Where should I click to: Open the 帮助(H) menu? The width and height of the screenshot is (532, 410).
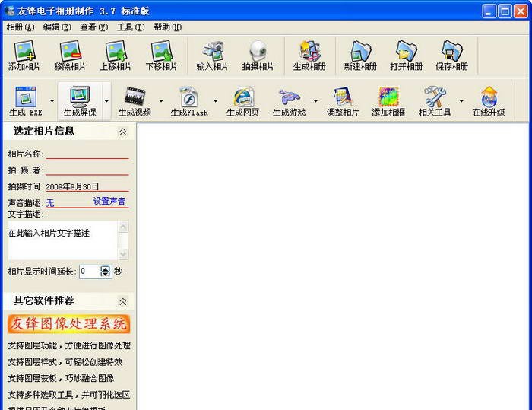(x=167, y=27)
